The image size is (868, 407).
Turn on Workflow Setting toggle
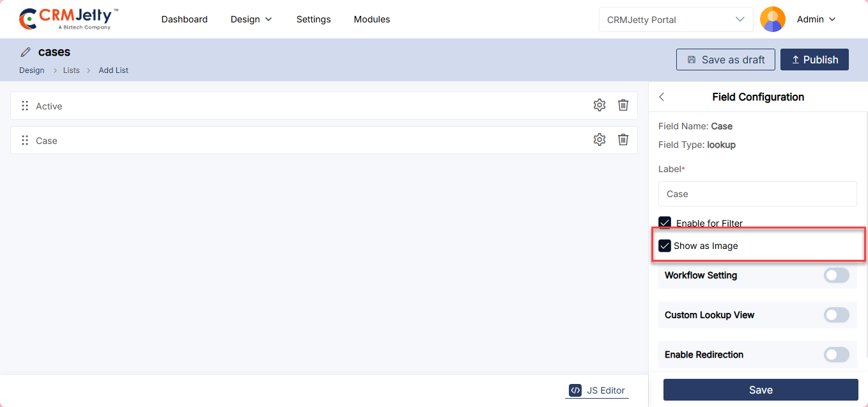click(836, 275)
